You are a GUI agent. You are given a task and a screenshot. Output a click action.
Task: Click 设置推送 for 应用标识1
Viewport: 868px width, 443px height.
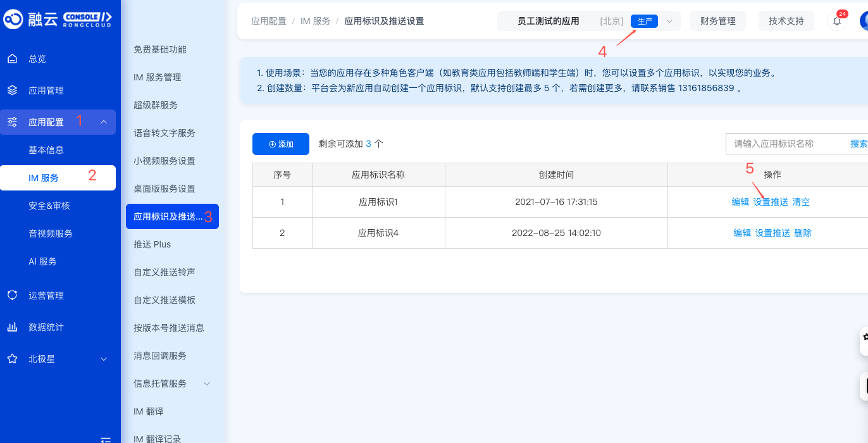point(771,202)
